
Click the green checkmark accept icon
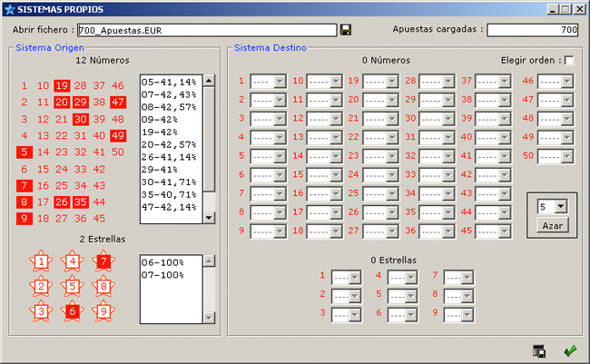[x=570, y=350]
